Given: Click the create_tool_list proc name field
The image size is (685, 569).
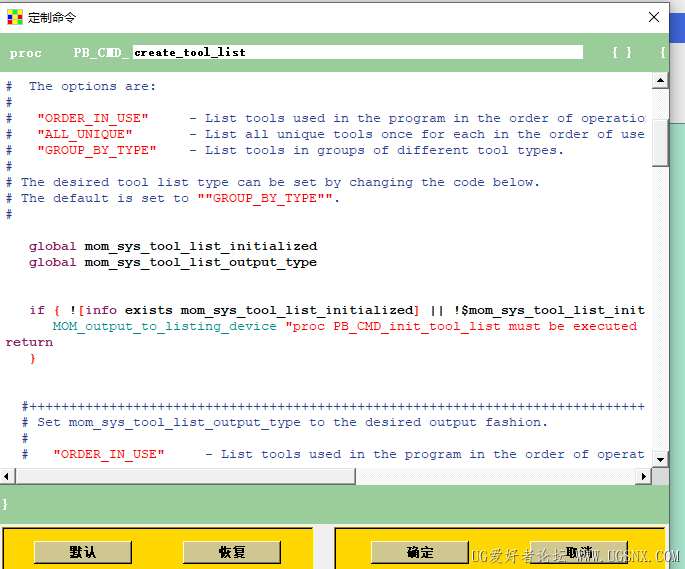Looking at the screenshot, I should tap(358, 52).
